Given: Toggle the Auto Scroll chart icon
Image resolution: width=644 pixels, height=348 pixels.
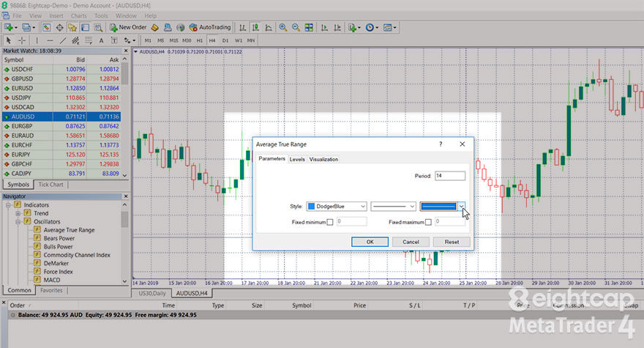Looking at the screenshot, I should coord(324,28).
